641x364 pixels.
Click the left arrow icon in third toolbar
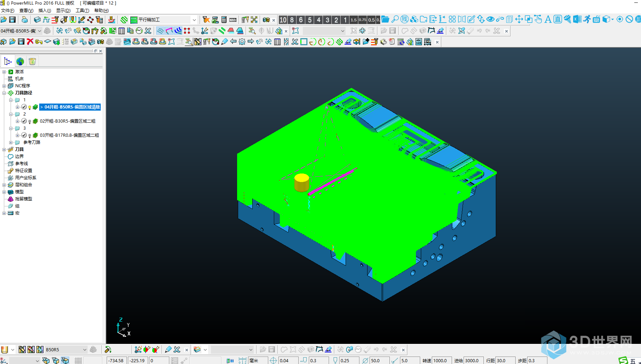coord(233,42)
